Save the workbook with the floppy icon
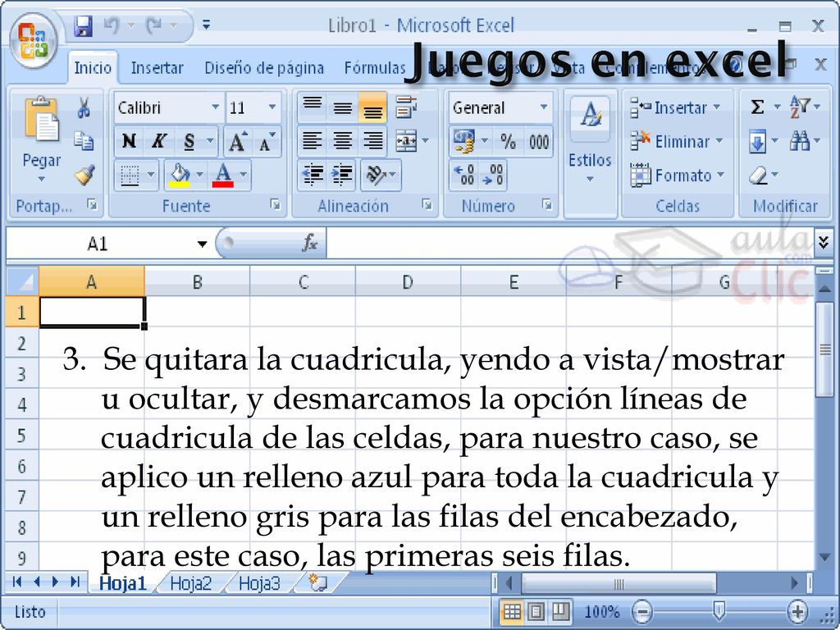Image resolution: width=840 pixels, height=630 pixels. [x=83, y=25]
